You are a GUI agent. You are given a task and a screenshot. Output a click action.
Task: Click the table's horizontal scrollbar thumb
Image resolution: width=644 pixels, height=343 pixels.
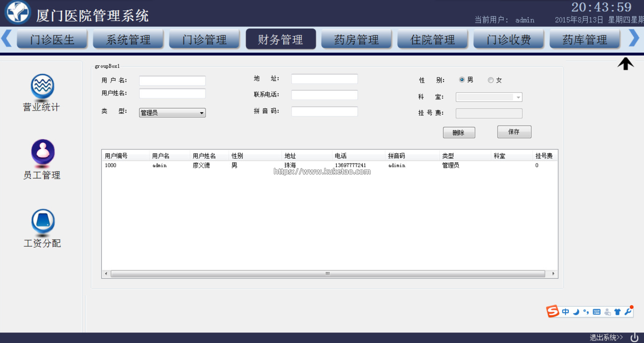(x=328, y=274)
